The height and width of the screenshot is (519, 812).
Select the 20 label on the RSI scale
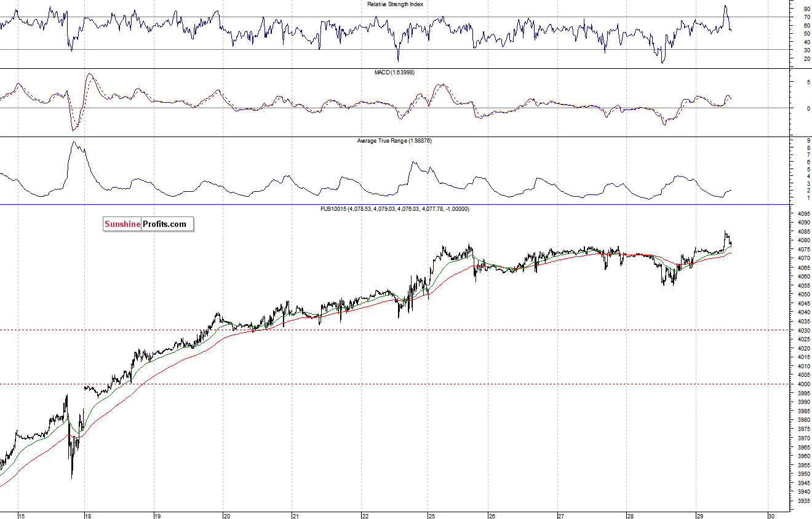[x=806, y=59]
